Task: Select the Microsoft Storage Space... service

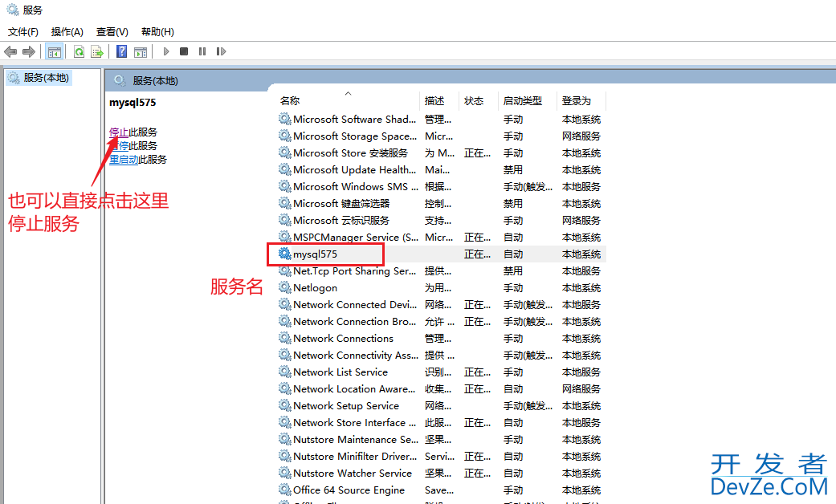Action: click(442, 136)
